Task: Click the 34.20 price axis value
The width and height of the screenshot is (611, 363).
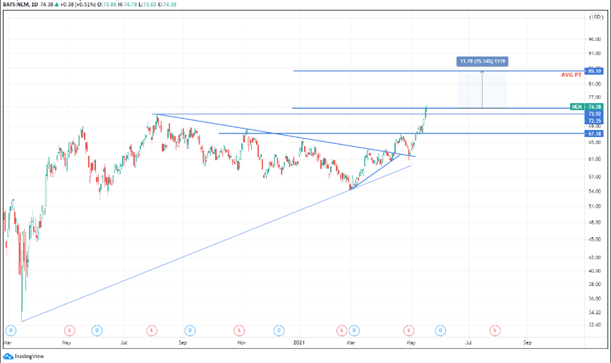Action: [x=595, y=312]
